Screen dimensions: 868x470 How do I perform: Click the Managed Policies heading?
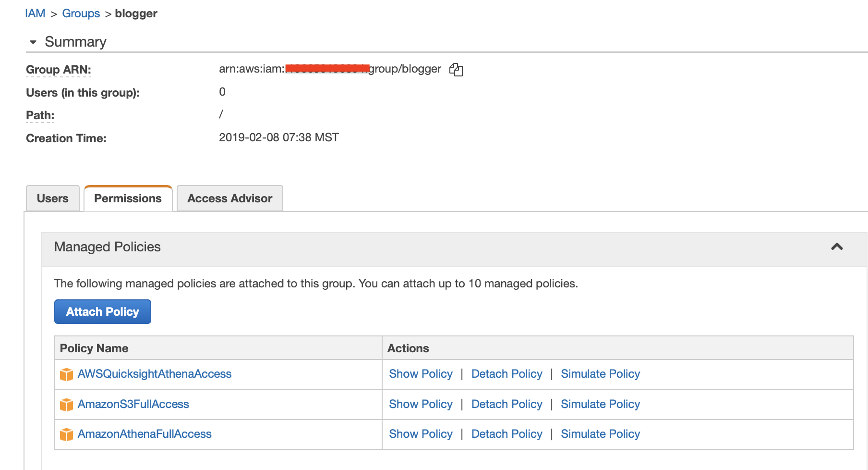tap(108, 247)
